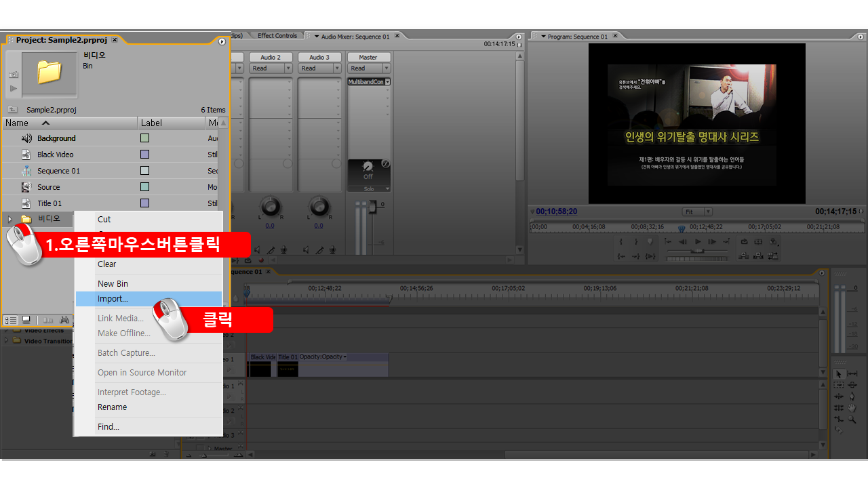
Task: Play the Project panel thumbnail preview
Action: pos(14,88)
